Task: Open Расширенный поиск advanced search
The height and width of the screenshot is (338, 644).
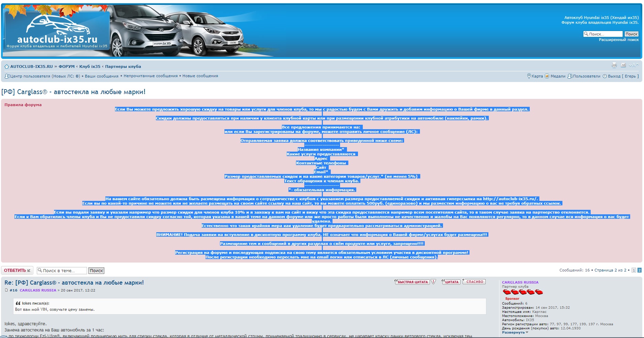Action: pyautogui.click(x=619, y=40)
